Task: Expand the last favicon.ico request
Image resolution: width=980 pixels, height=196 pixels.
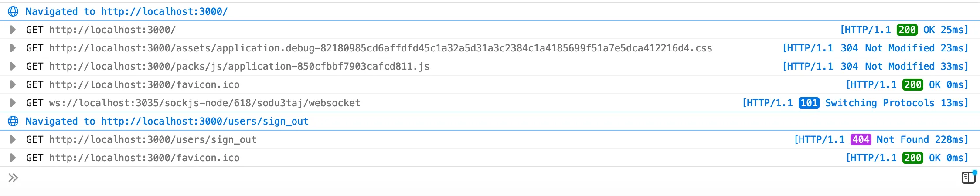Action: point(13,158)
